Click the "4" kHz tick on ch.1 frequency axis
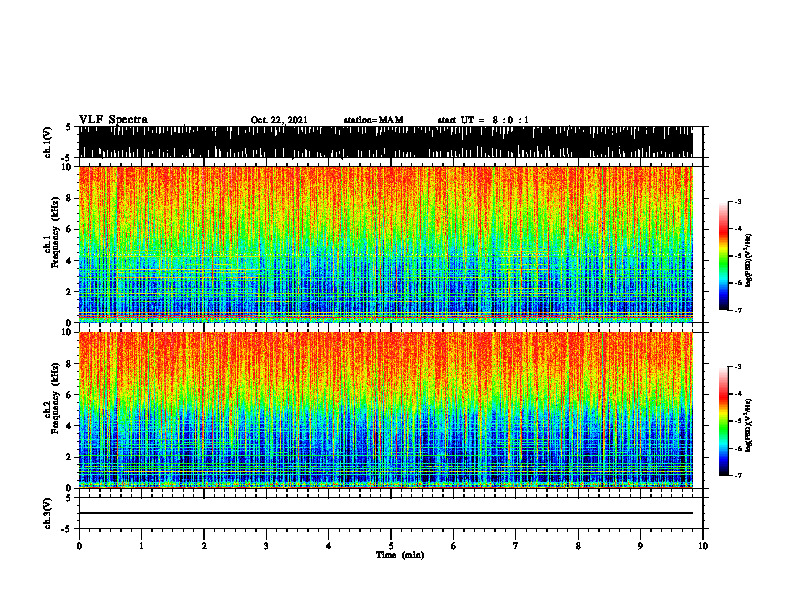Viewport: 792px width, 612px height. [x=69, y=261]
